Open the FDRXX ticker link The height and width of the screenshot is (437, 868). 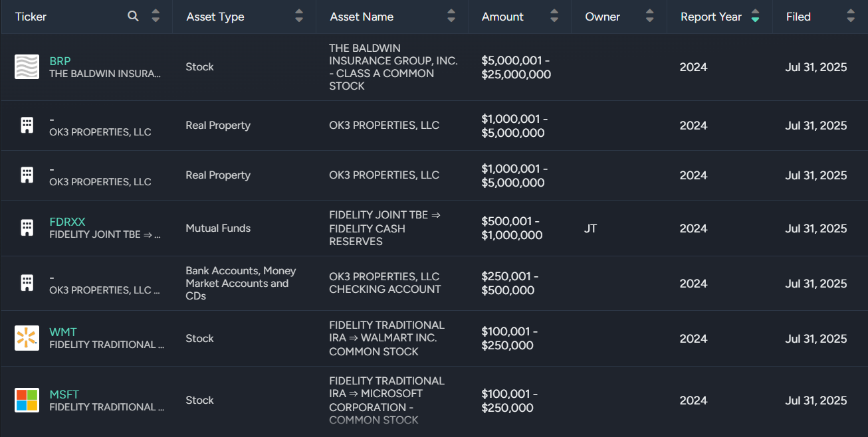pos(67,222)
